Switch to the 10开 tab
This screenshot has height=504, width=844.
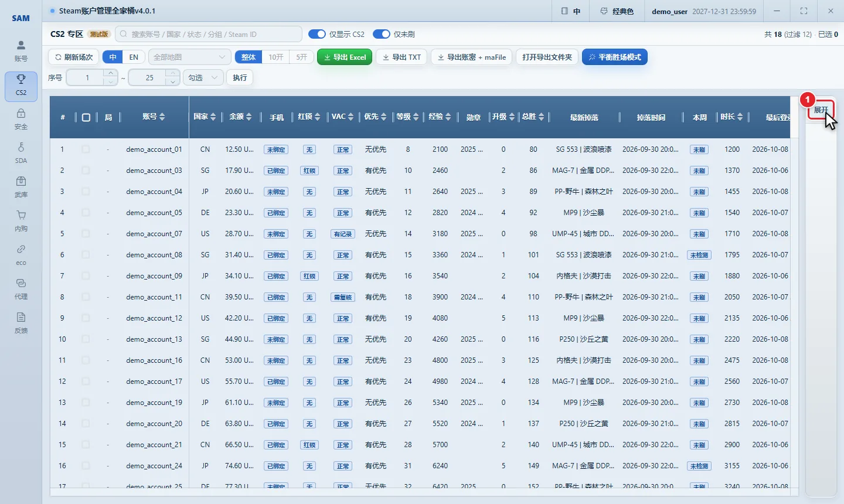276,57
